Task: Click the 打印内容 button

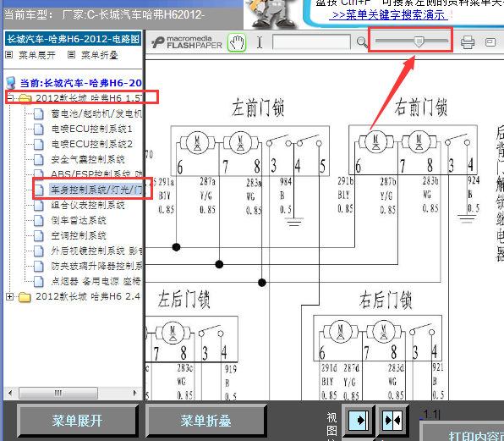Action: (463, 432)
